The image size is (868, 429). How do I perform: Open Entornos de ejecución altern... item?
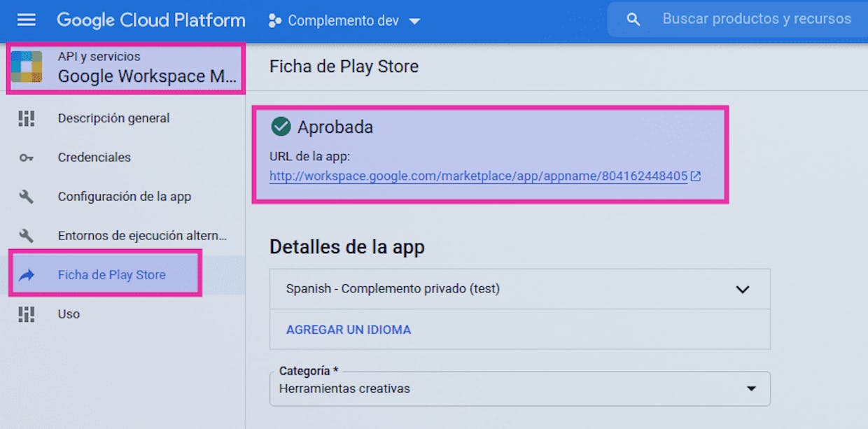142,236
